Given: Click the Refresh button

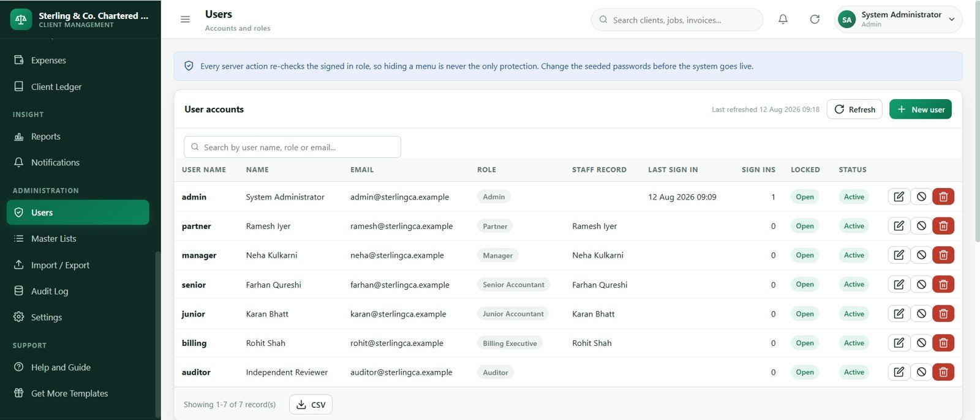Looking at the screenshot, I should (854, 110).
